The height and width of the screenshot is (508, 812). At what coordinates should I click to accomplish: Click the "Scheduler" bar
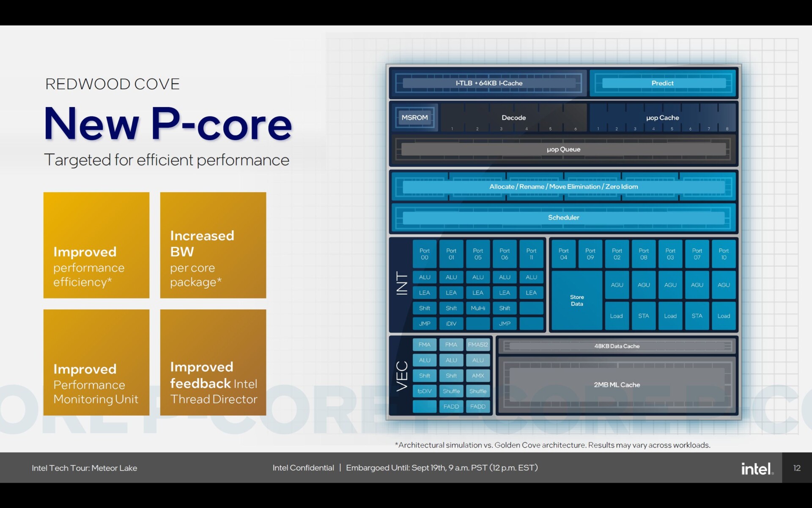[563, 218]
